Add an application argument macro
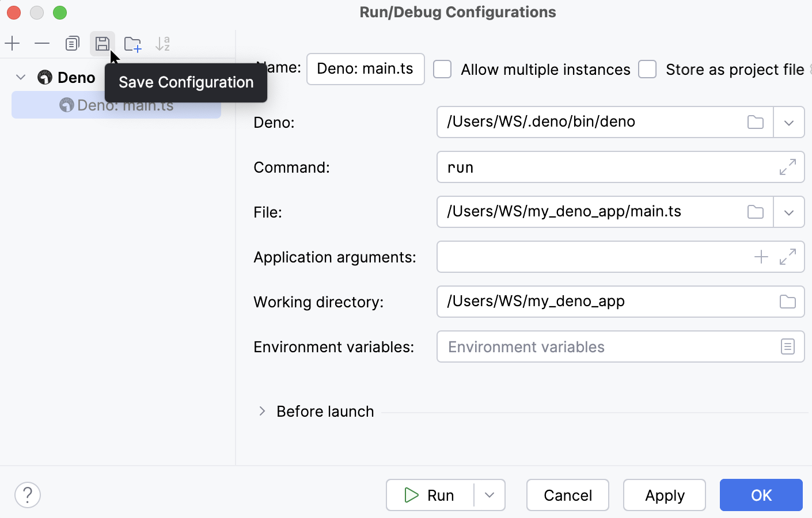The height and width of the screenshot is (518, 812). coord(761,257)
